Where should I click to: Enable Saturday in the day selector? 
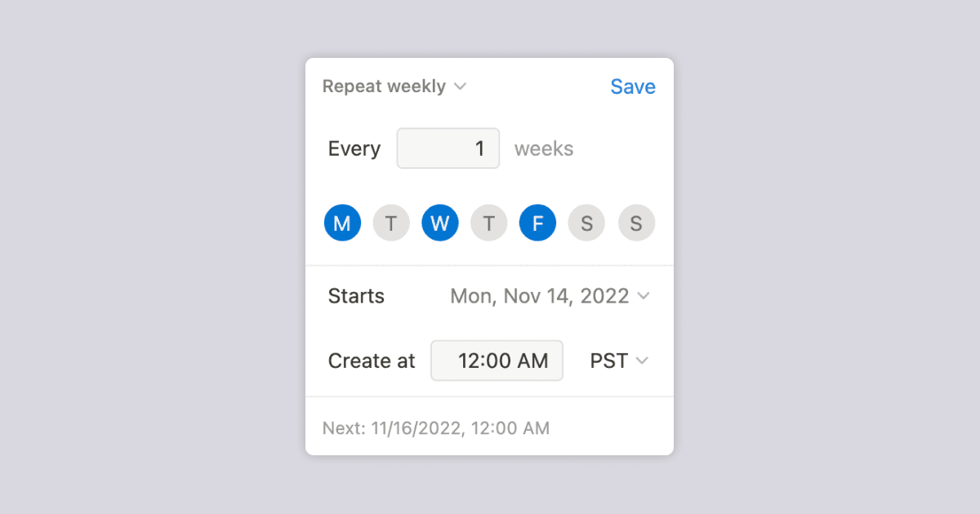click(586, 222)
